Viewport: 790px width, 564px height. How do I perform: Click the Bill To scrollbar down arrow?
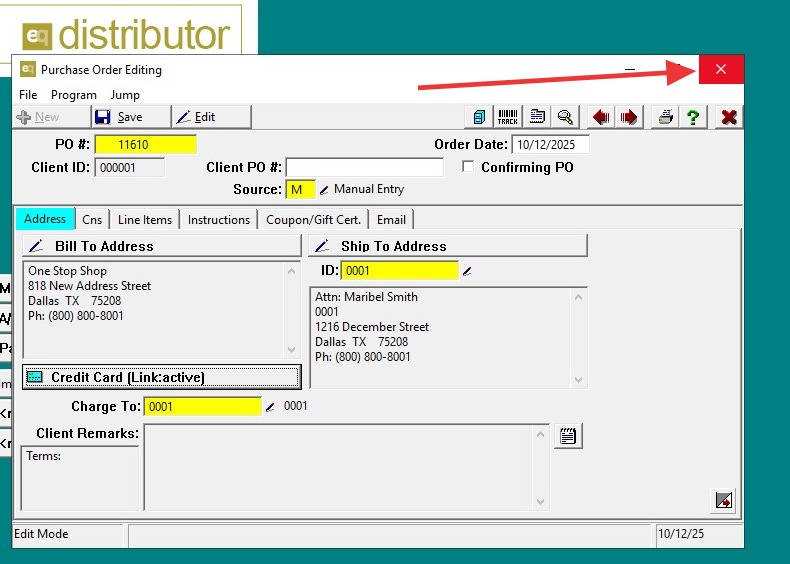point(291,349)
